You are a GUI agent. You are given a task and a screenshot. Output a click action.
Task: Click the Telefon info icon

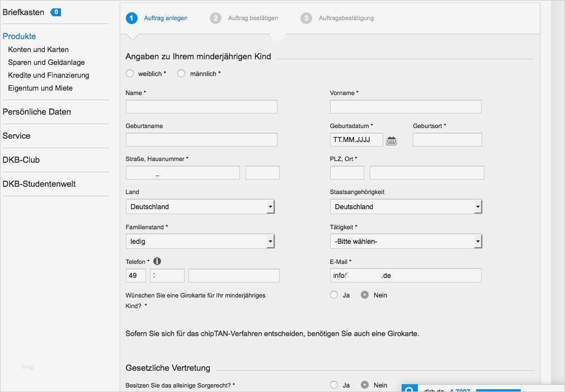(x=157, y=261)
